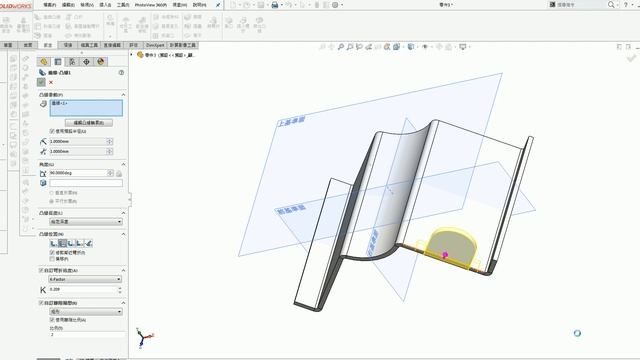640x360 pixels.
Task: Switch to the PropertyManager tab icon
Action: coord(58,62)
